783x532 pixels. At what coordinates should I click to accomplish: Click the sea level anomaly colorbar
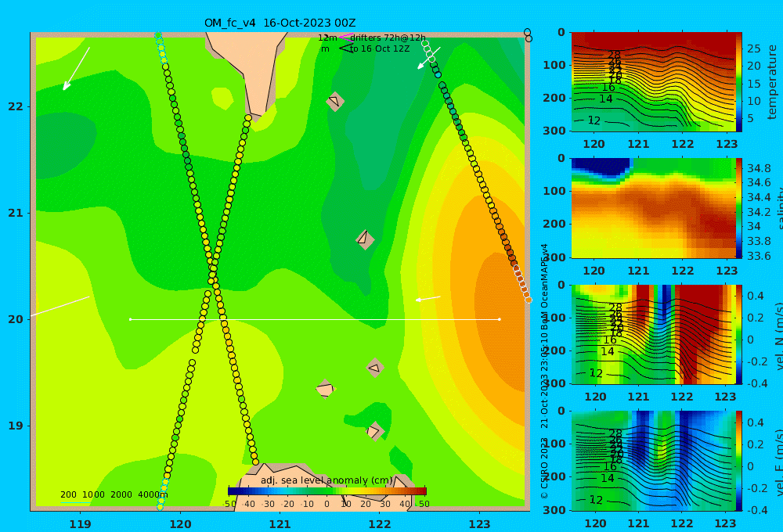(x=327, y=491)
